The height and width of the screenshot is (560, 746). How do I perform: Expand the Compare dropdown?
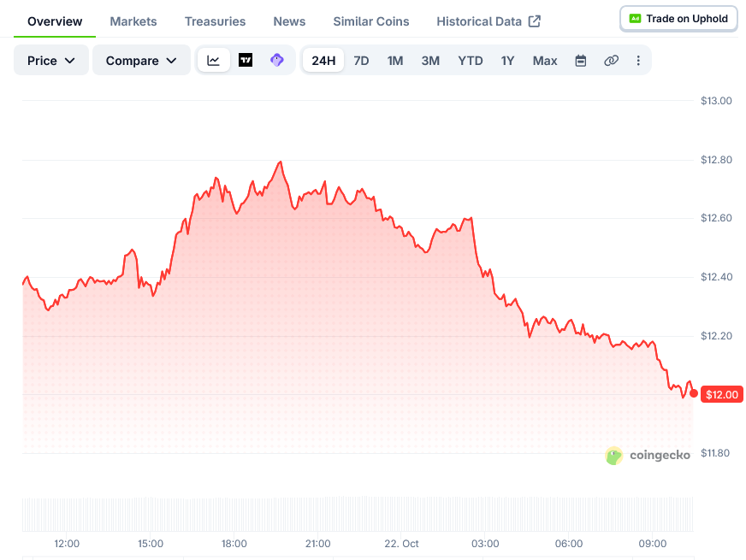(x=141, y=61)
